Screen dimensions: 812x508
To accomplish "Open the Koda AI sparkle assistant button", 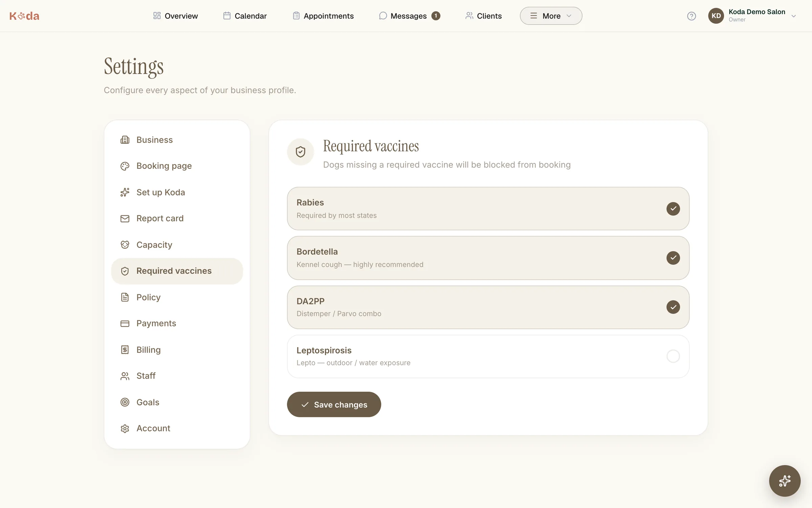I will [785, 481].
